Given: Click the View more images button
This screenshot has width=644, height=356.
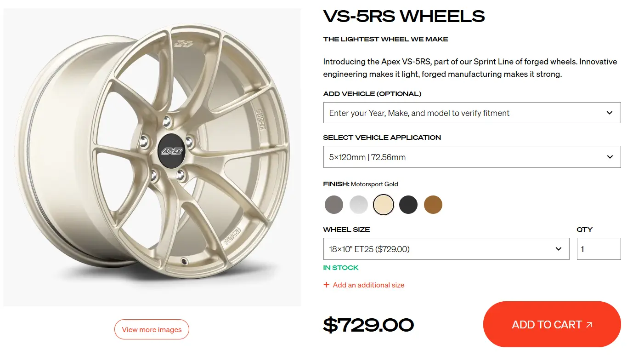Looking at the screenshot, I should tap(152, 329).
